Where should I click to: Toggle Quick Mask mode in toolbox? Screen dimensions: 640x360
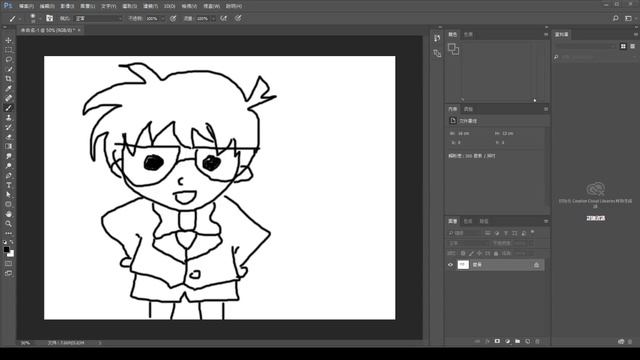pos(8,264)
